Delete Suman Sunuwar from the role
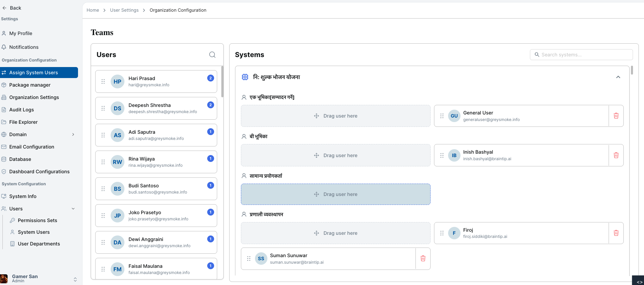 423,259
